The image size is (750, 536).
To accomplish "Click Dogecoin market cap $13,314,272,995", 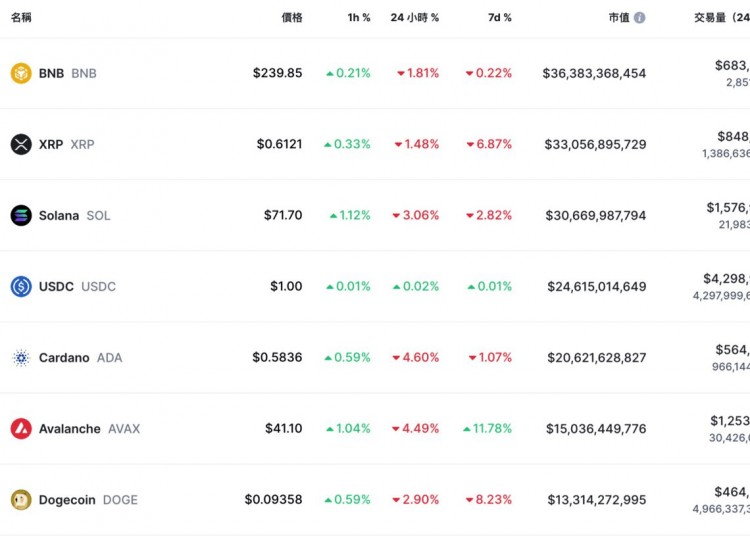I will point(596,500).
